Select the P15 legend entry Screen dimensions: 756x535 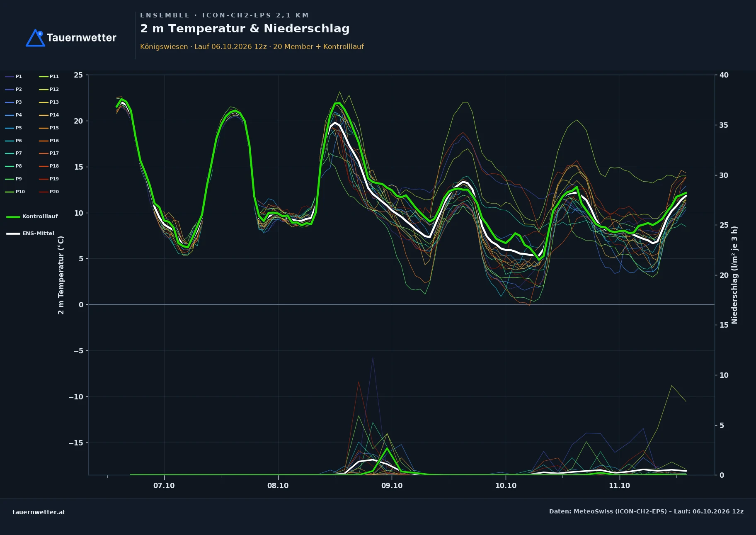[49, 128]
